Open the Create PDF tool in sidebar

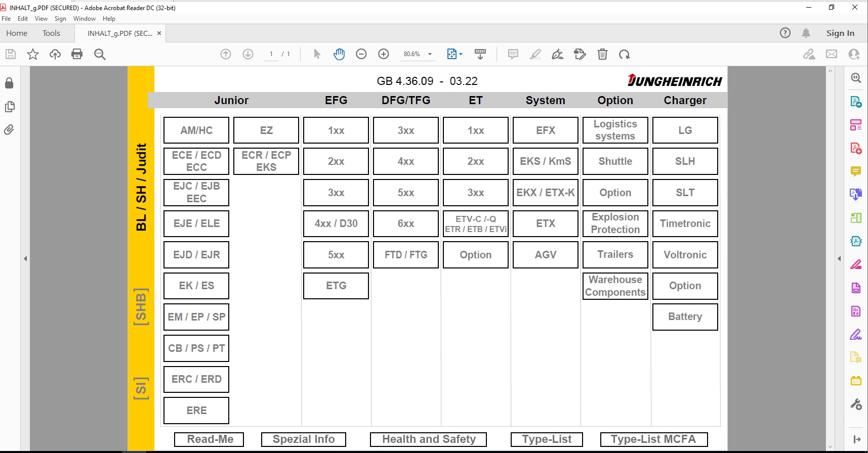point(856,148)
